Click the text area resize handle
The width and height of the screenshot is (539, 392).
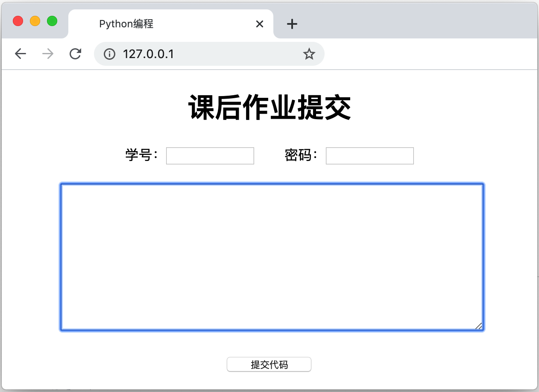[479, 326]
